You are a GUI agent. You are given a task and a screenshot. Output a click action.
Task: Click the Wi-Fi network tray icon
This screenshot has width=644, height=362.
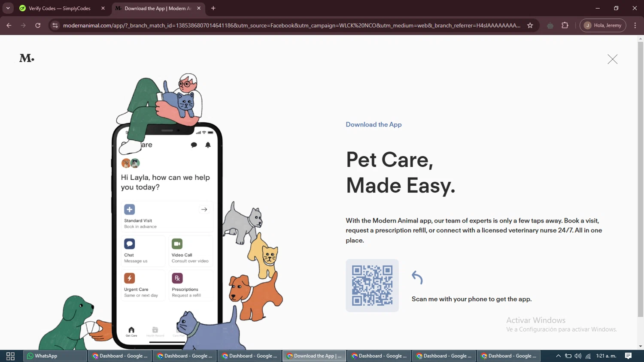[x=588, y=356]
